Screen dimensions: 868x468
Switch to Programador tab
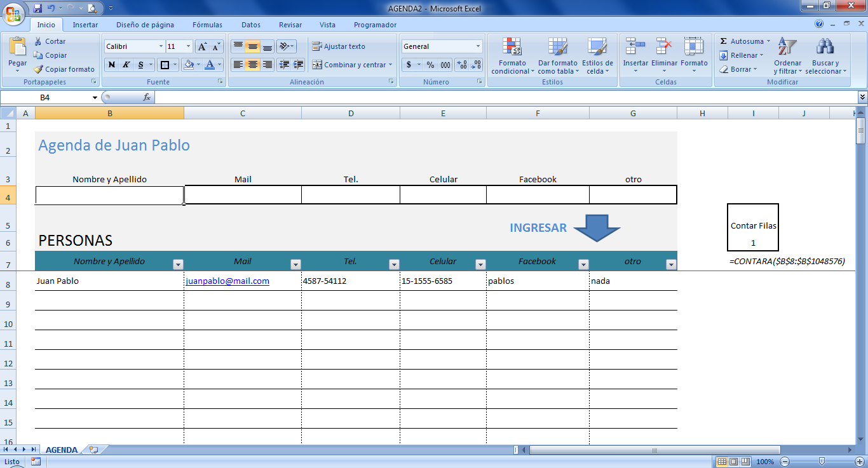[x=375, y=25]
